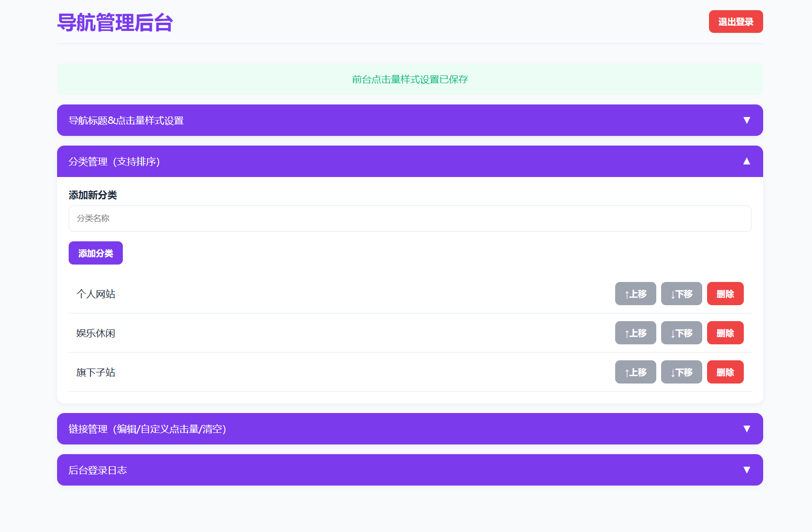812x532 pixels.
Task: Expand the 链接管理 section
Action: [x=409, y=429]
